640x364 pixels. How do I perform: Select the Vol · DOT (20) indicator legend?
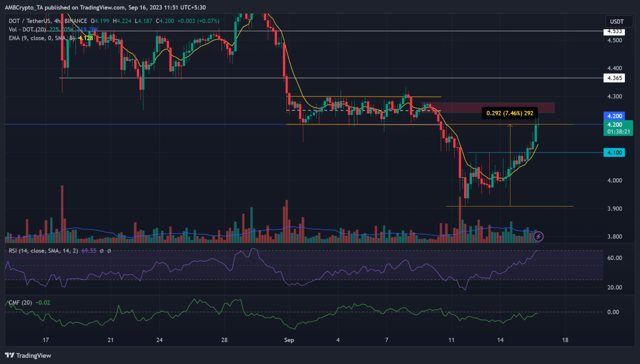[27, 30]
